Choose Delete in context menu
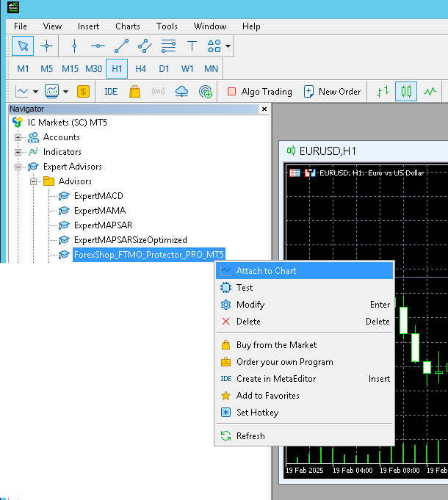Image resolution: width=448 pixels, height=500 pixels. pyautogui.click(x=305, y=322)
